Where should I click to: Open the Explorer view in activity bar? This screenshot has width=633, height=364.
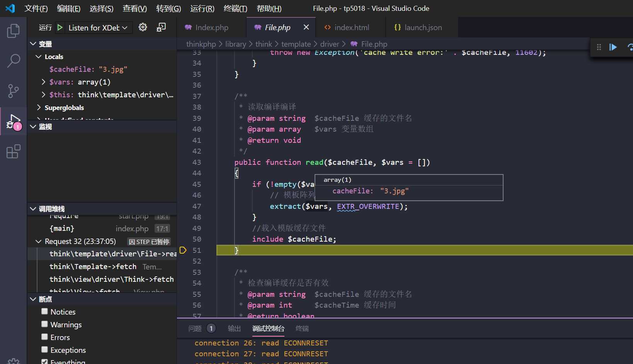pyautogui.click(x=13, y=31)
